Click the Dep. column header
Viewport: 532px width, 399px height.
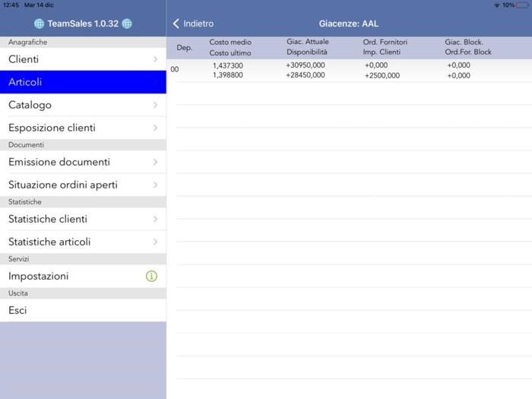click(x=184, y=48)
